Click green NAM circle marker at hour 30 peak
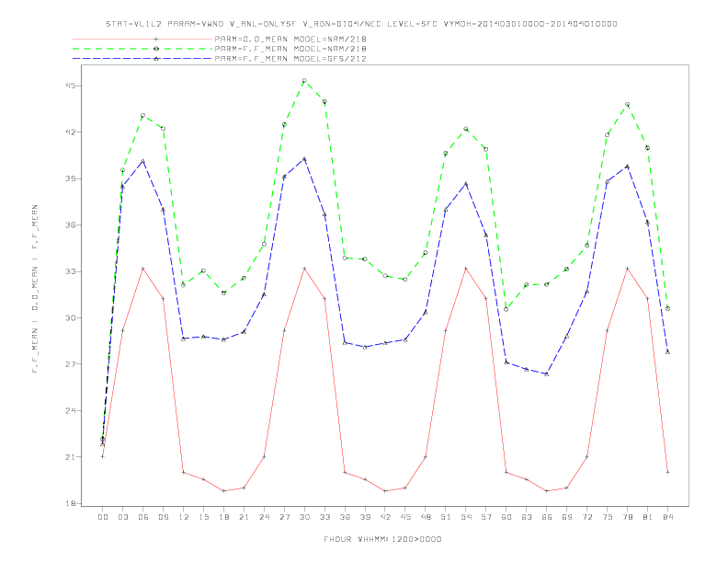This screenshot has width=728, height=563. coord(304,81)
